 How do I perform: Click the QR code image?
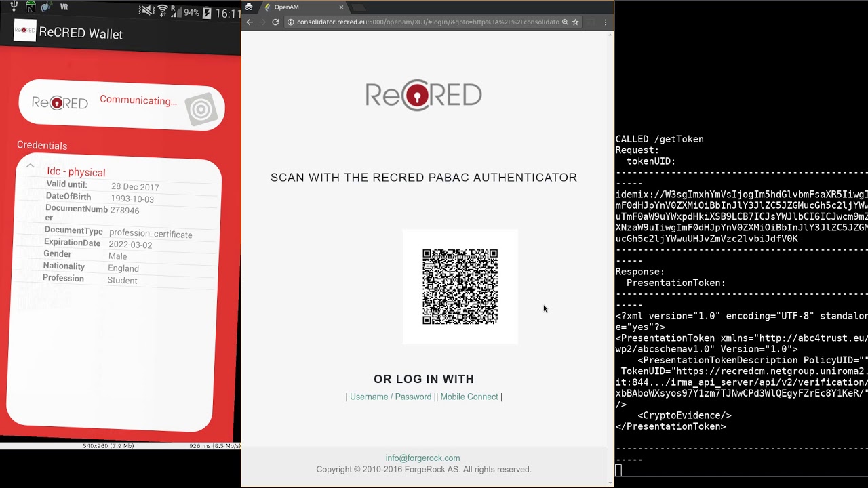pos(460,287)
